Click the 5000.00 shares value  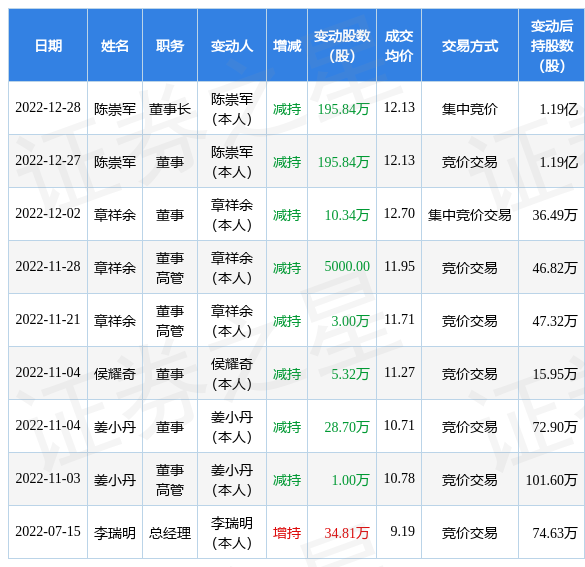pyautogui.click(x=347, y=266)
